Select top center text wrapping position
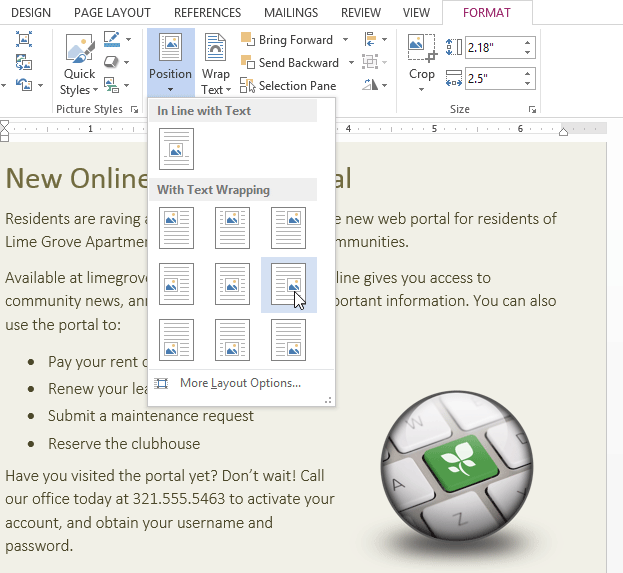The height and width of the screenshot is (573, 623). (x=232, y=228)
